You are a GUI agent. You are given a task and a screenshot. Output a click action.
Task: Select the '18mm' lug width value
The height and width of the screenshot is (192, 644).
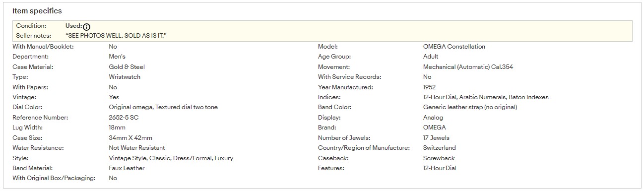click(x=117, y=128)
